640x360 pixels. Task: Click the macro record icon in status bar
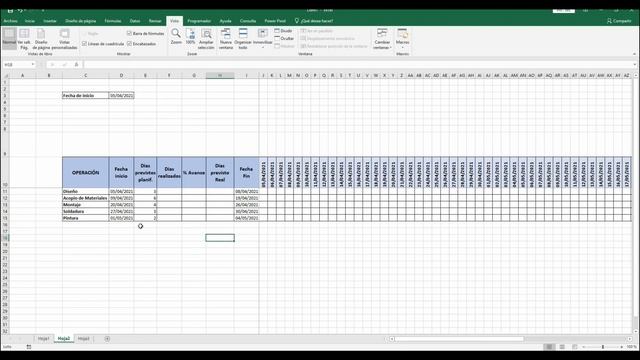[x=29, y=347]
